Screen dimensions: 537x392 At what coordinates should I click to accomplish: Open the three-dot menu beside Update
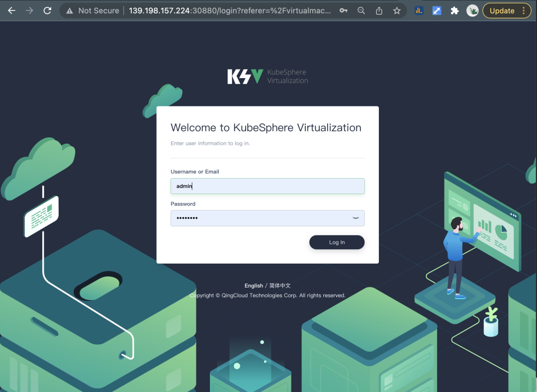(524, 10)
